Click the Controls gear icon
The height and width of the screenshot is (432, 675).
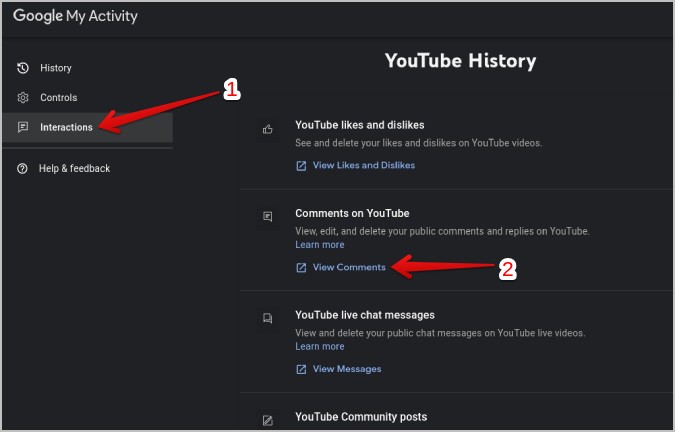click(23, 98)
